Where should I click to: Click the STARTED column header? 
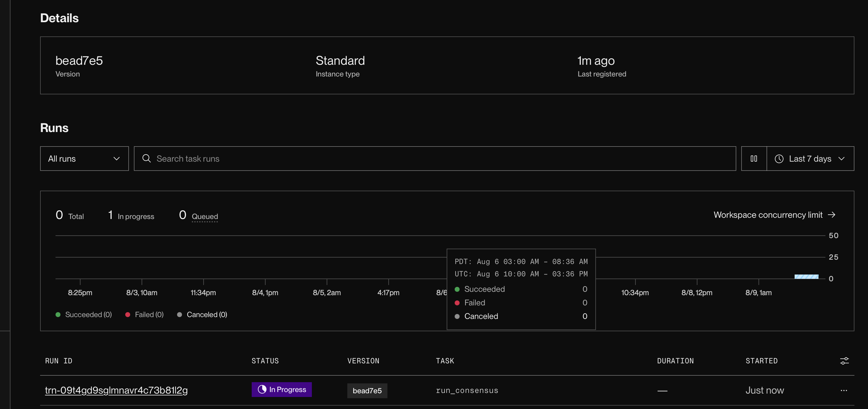(x=762, y=361)
